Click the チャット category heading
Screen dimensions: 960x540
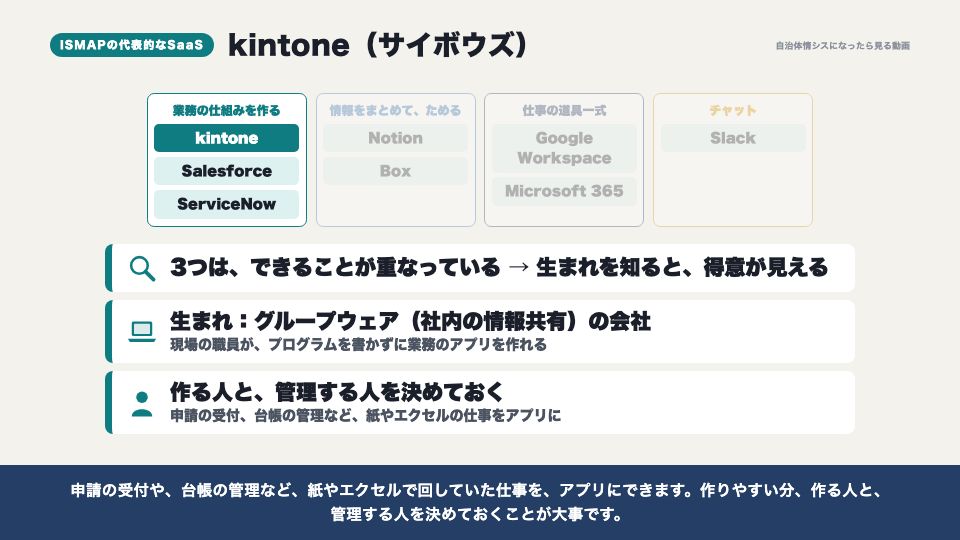(x=733, y=110)
